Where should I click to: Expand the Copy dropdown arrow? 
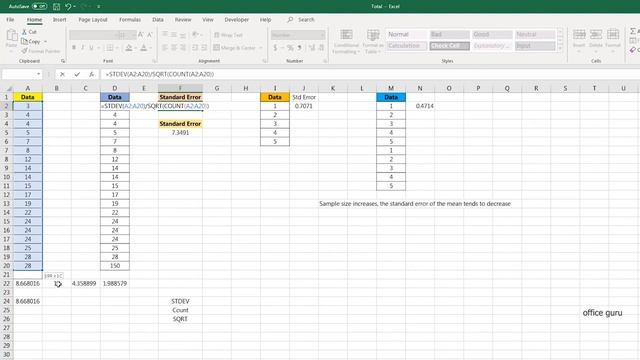click(45, 42)
